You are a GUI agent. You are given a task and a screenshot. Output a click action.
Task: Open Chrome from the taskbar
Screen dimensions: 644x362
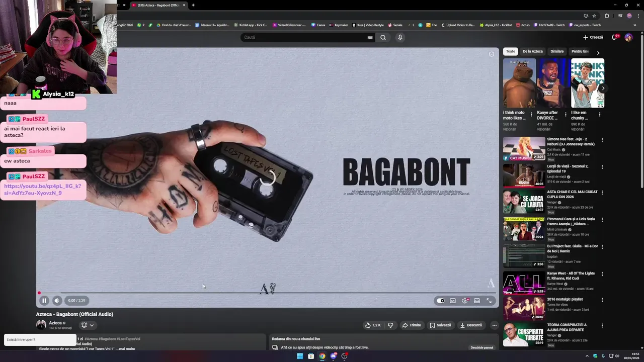click(x=322, y=356)
